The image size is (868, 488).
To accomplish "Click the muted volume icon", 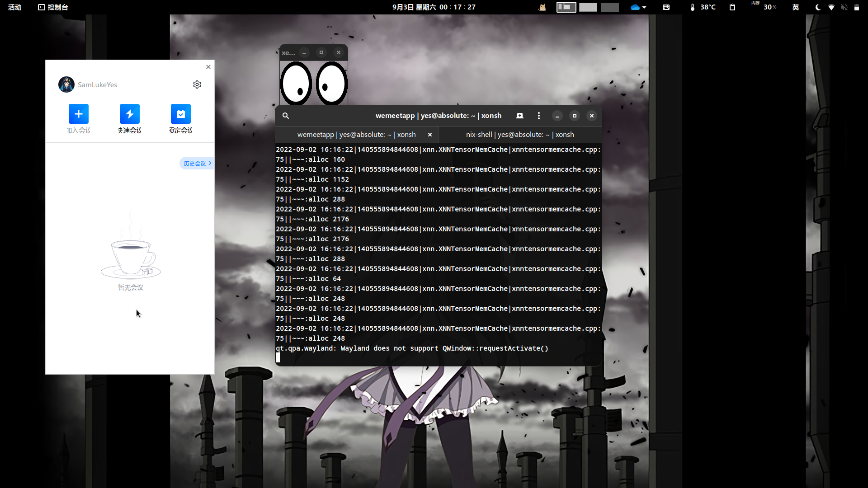I will 844,7.
